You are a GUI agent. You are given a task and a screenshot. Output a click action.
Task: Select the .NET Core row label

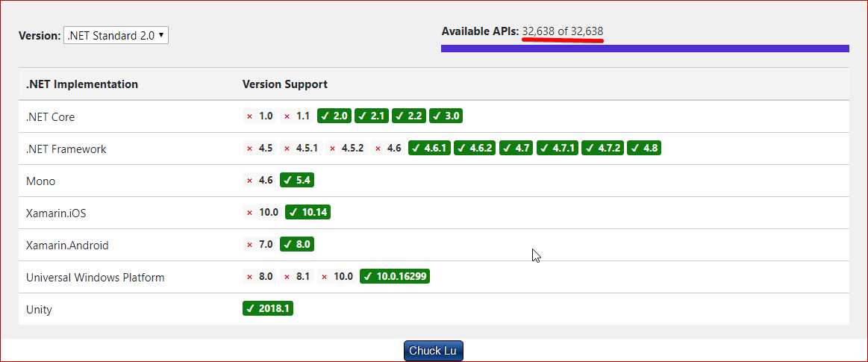(x=50, y=116)
